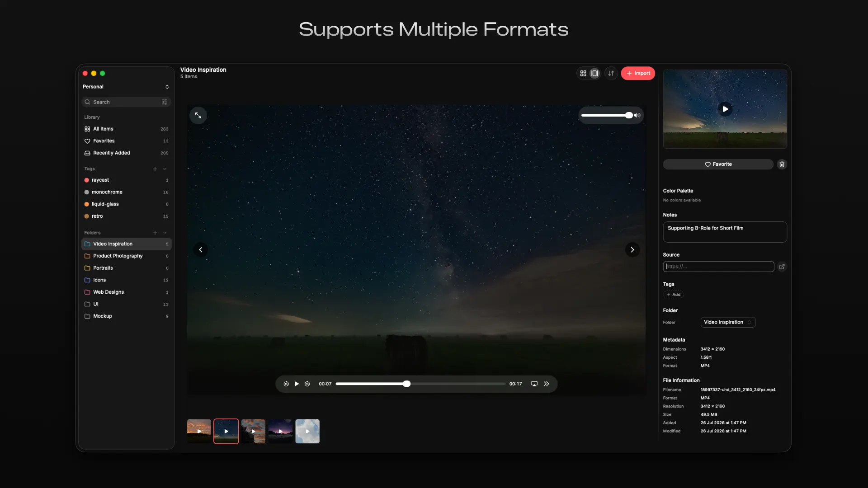
Task: Filter by the liquid-glass tag
Action: point(126,204)
